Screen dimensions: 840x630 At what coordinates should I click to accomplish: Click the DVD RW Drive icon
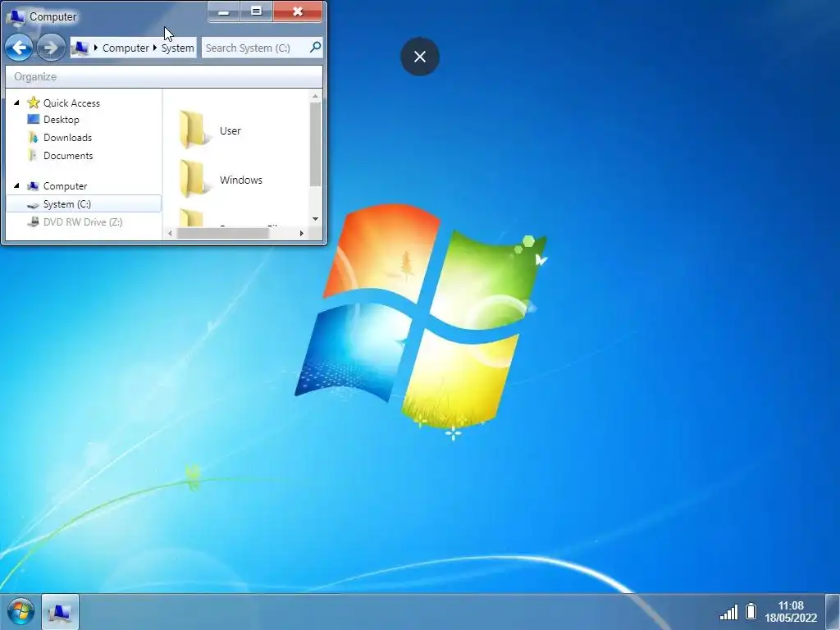click(33, 221)
